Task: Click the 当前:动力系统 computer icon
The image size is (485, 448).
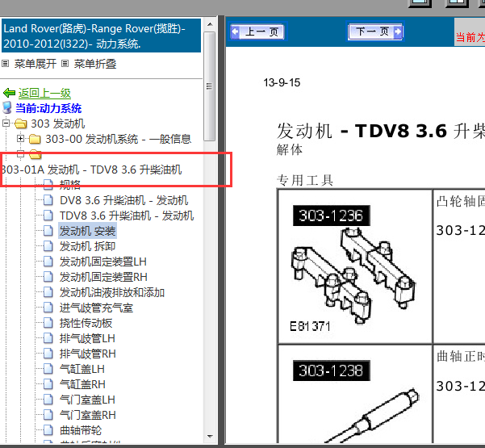Action: point(7,107)
